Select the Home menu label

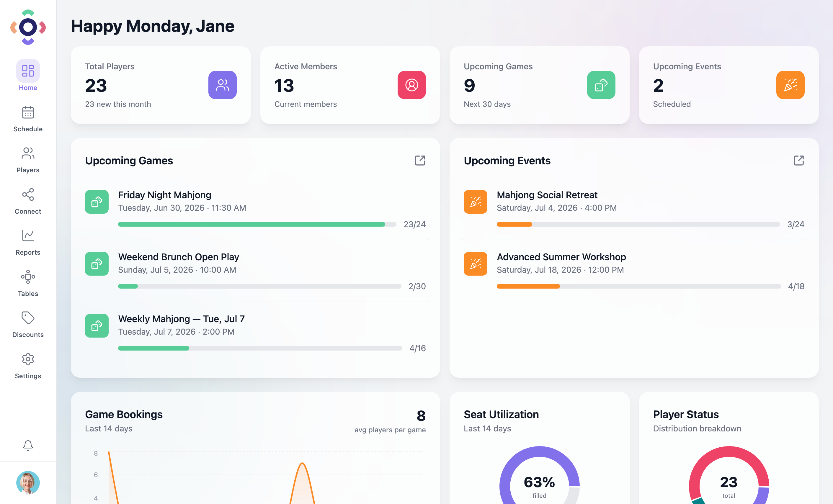[x=28, y=88]
